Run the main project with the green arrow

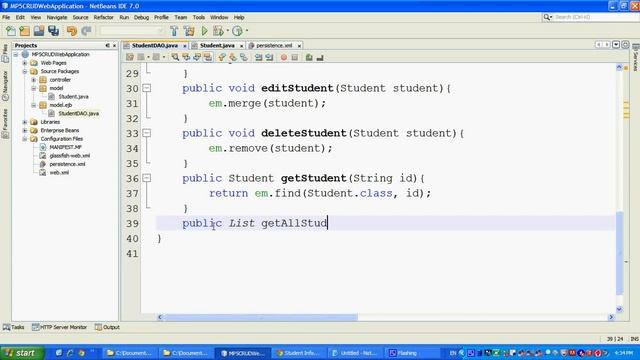click(204, 31)
